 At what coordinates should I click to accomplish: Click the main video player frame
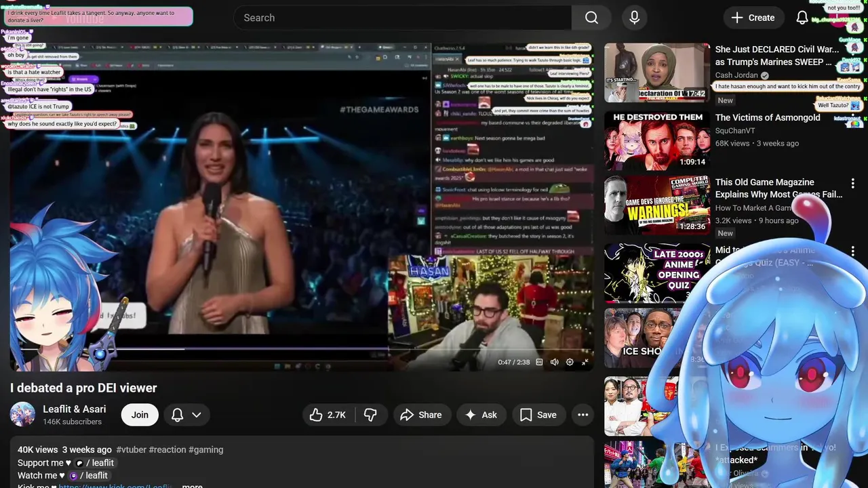pyautogui.click(x=302, y=207)
